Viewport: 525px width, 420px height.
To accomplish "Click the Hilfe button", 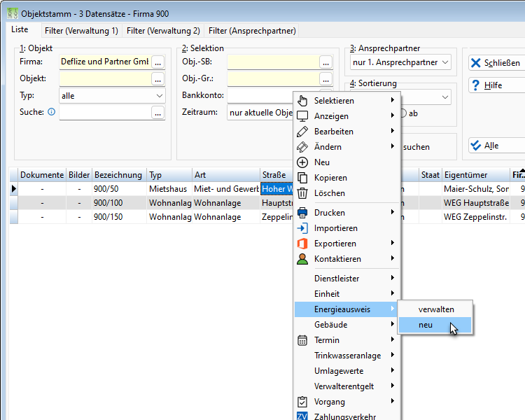I will click(497, 85).
